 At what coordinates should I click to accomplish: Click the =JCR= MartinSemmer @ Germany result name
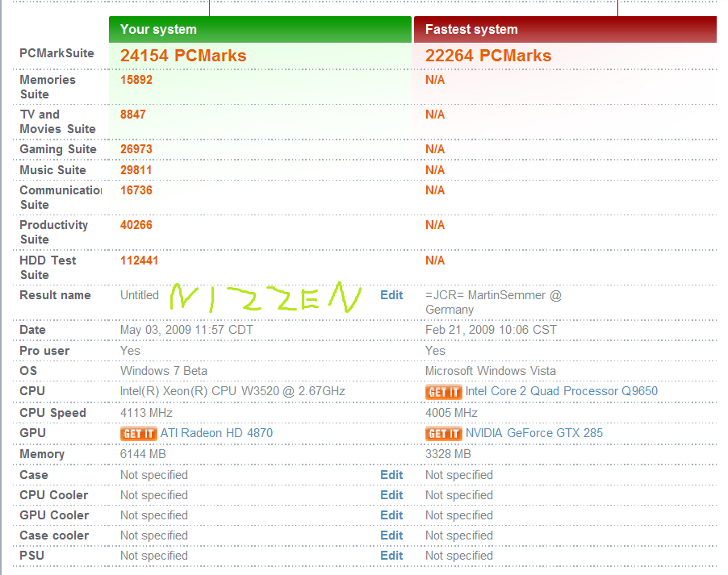493,302
